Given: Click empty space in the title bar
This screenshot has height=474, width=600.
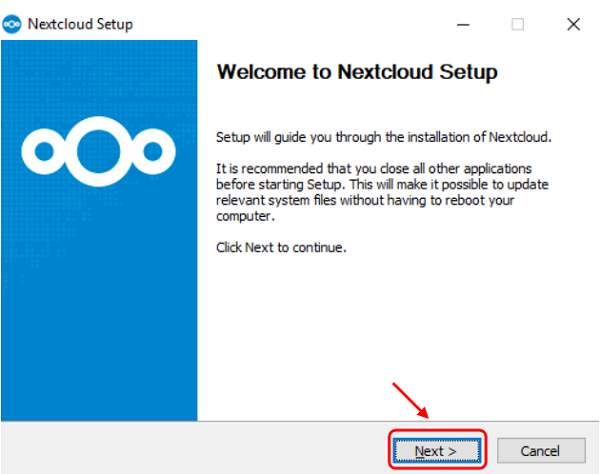Looking at the screenshot, I should [x=300, y=24].
